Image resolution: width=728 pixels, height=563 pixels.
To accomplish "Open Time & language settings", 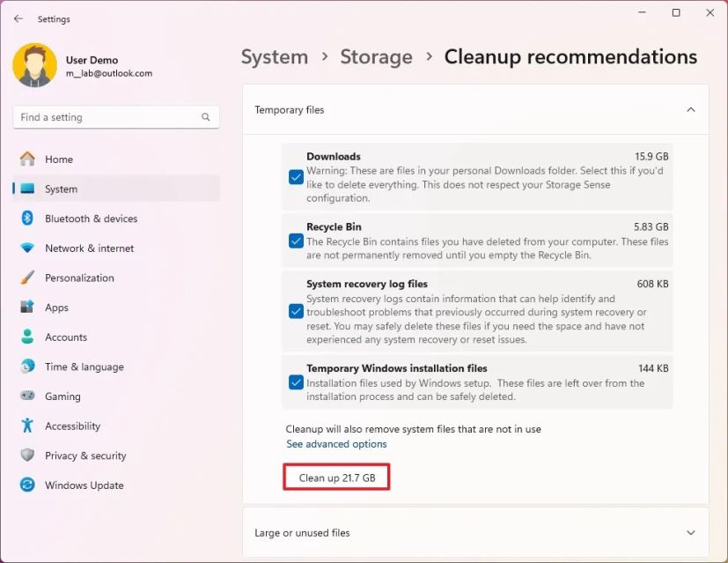I will pos(84,367).
